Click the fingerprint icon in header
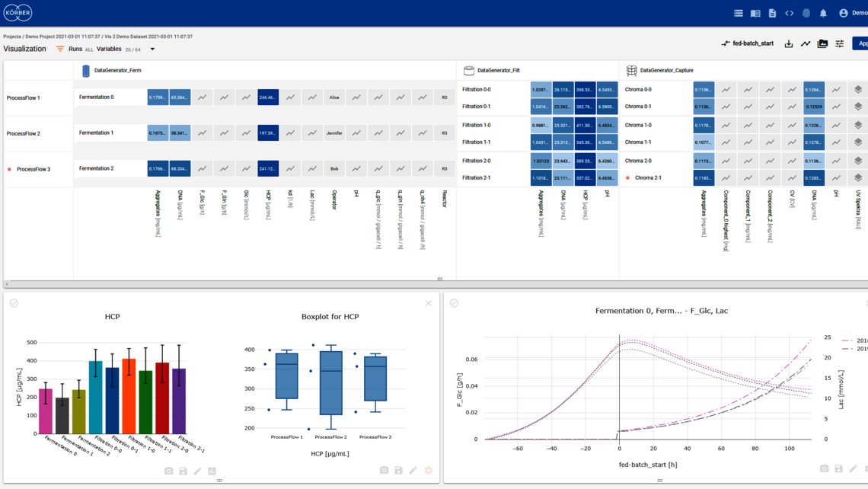Viewport: 868px width, 489px height. click(806, 13)
